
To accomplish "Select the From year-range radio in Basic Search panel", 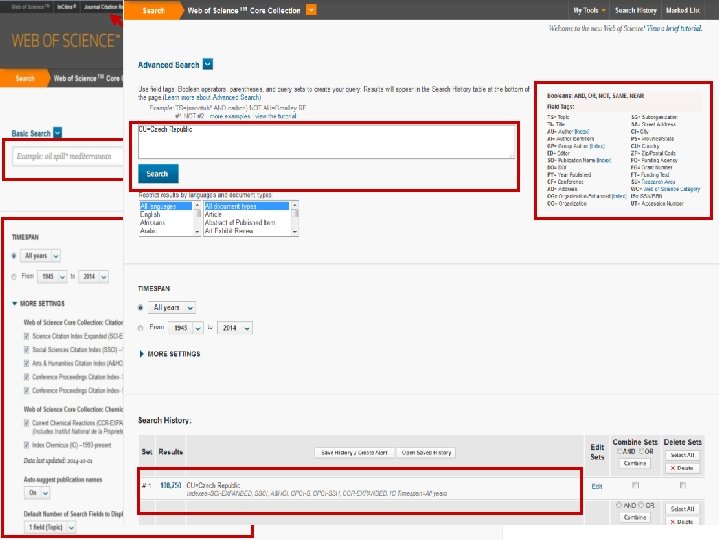I will pyautogui.click(x=14, y=276).
